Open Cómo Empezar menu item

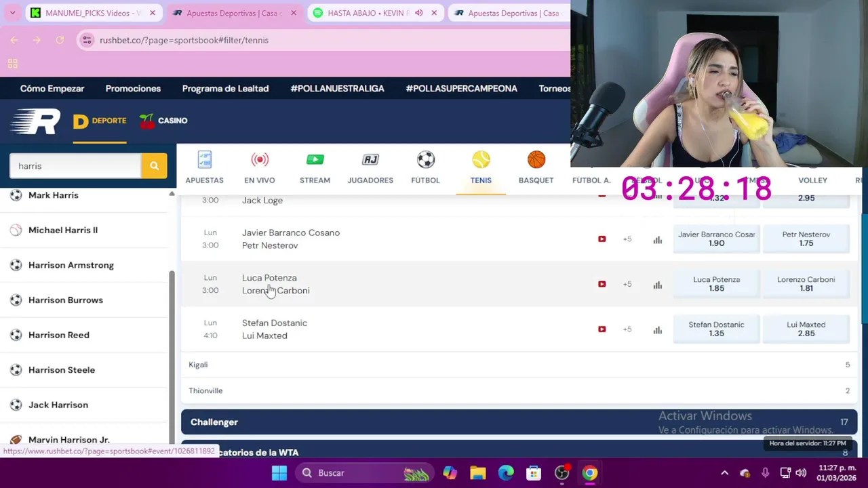[52, 89]
